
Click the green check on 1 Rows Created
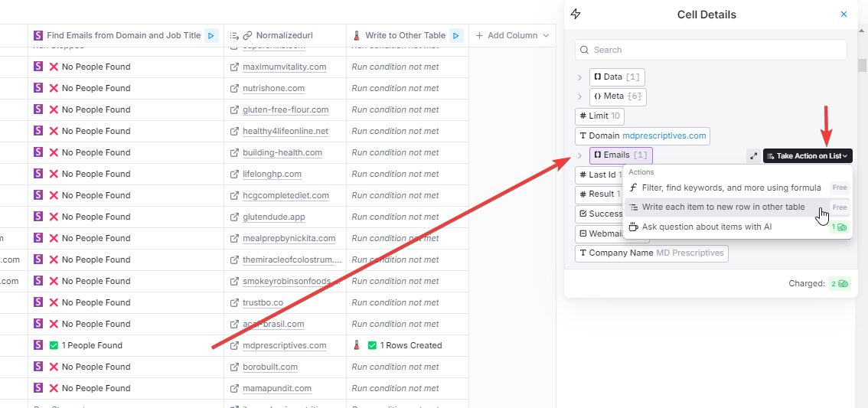click(x=372, y=345)
